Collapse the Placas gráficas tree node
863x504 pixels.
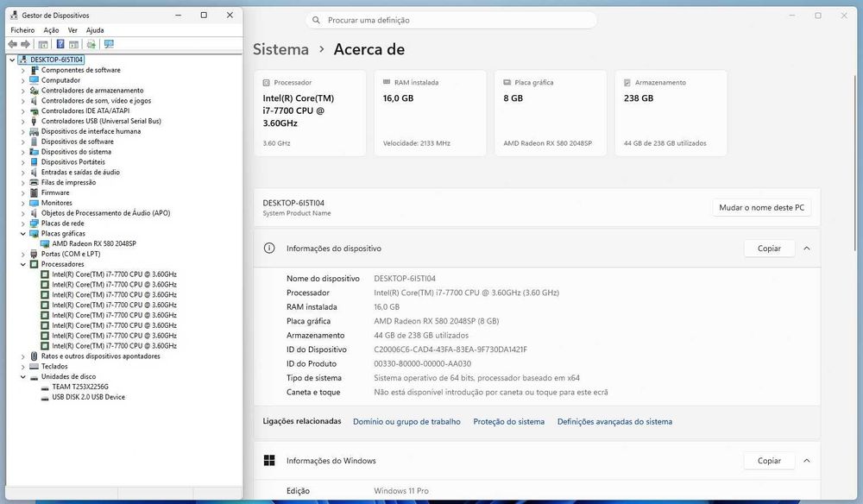click(x=23, y=234)
